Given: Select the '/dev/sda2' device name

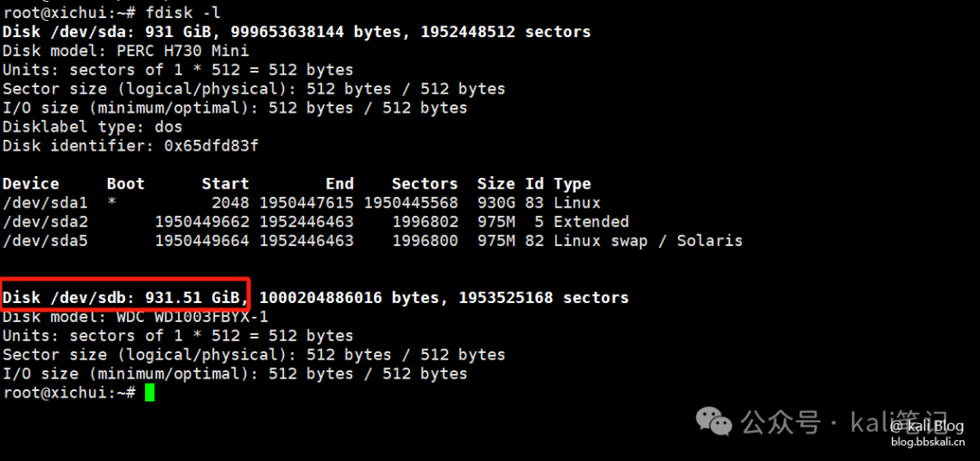Looking at the screenshot, I should (x=45, y=221).
